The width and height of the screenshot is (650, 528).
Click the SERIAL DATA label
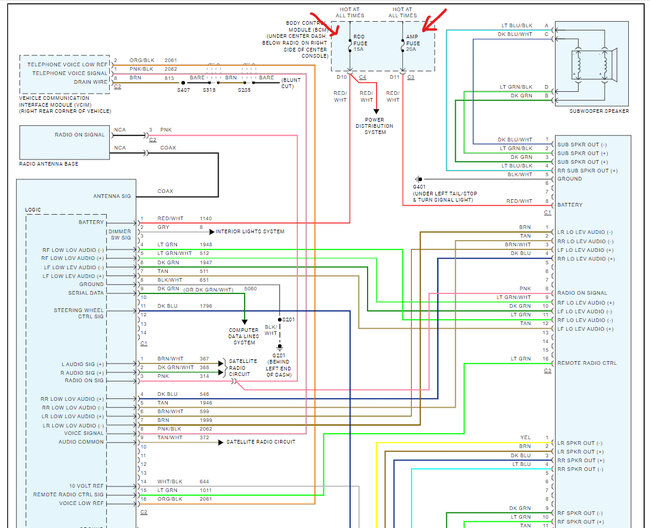tap(86, 293)
